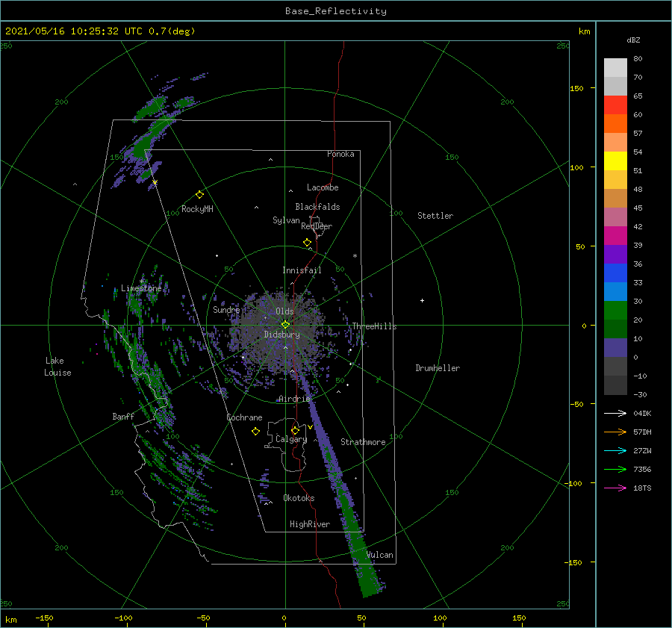The height and width of the screenshot is (628, 672).
Task: Click the 80 dBZ scale value
Action: pyautogui.click(x=638, y=59)
